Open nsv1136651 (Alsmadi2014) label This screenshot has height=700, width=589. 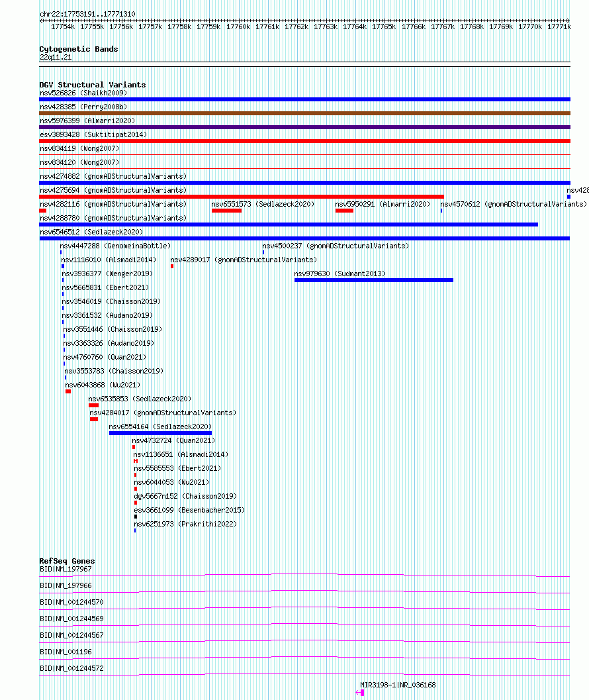[x=181, y=454]
